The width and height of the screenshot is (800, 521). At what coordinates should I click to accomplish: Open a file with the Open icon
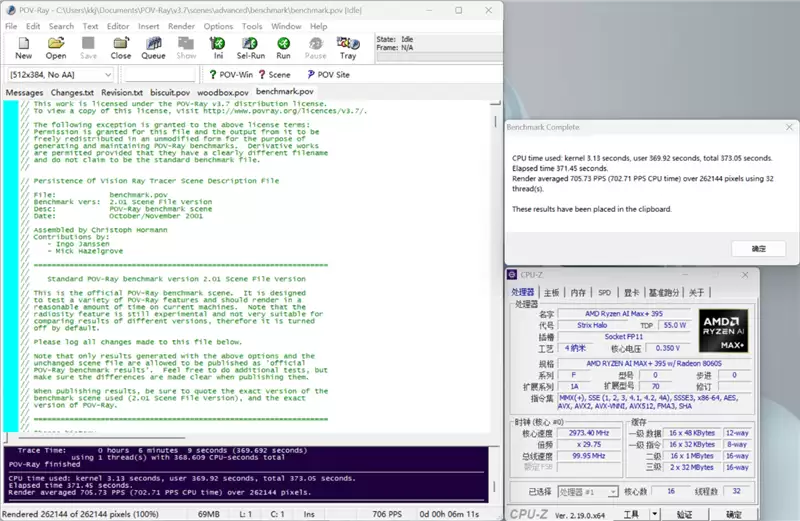[x=56, y=48]
